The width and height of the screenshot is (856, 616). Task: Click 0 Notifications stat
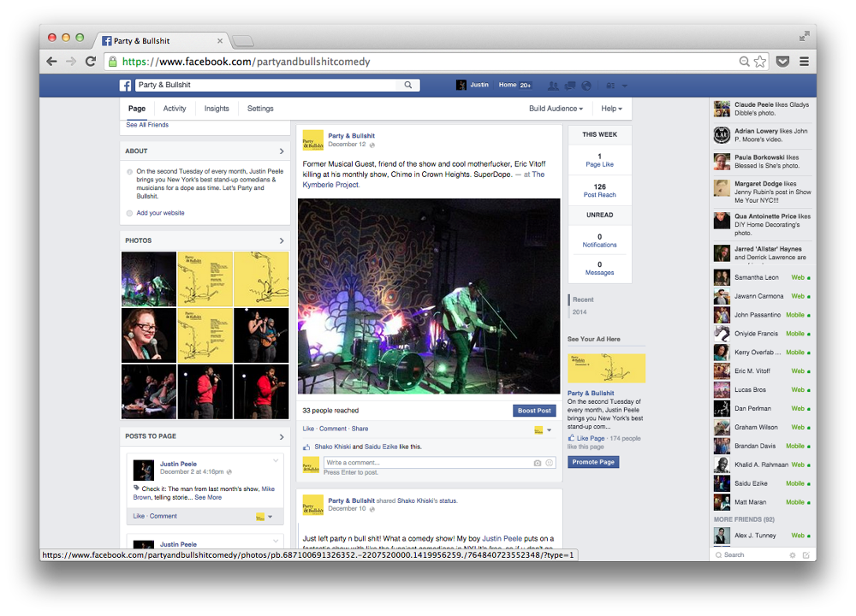(600, 240)
